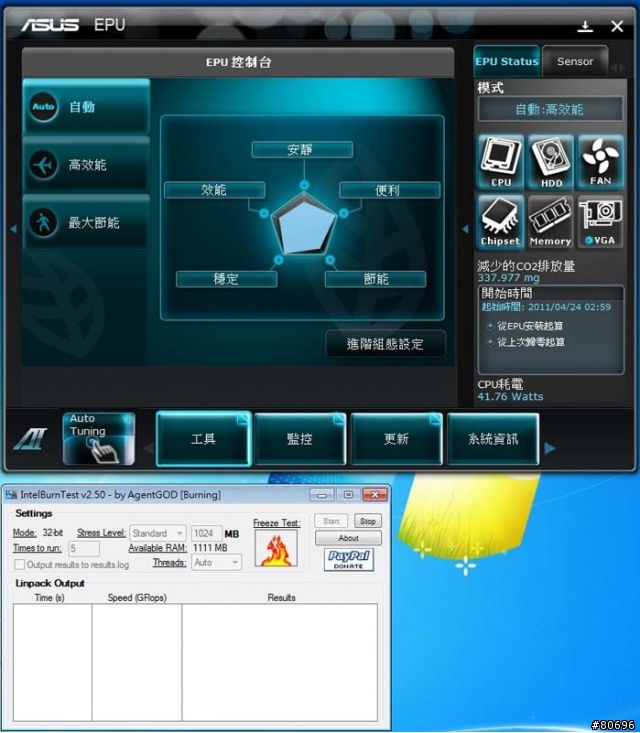Collapse the status panel arrow
This screenshot has height=733, width=640.
point(465,229)
